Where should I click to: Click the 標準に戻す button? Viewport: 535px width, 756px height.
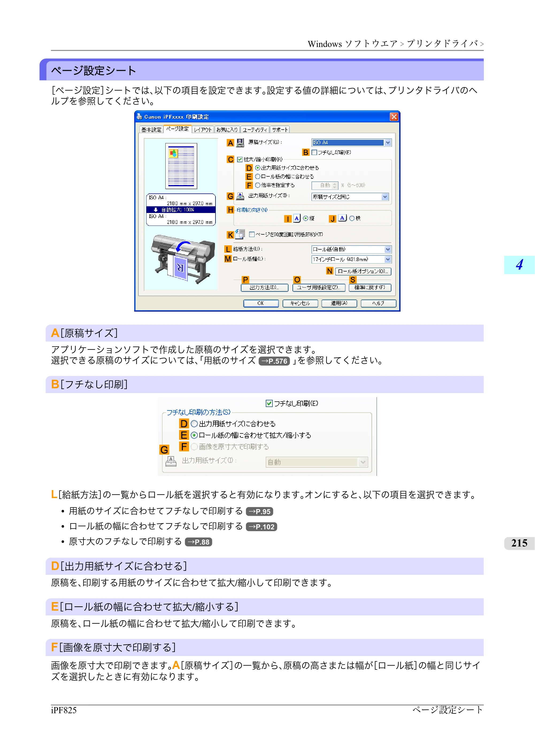[370, 288]
